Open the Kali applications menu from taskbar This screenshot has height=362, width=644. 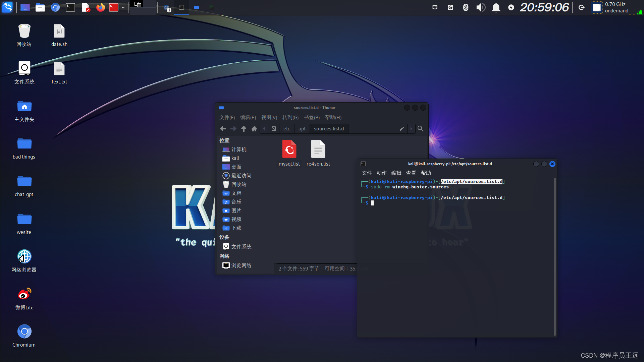(7, 7)
